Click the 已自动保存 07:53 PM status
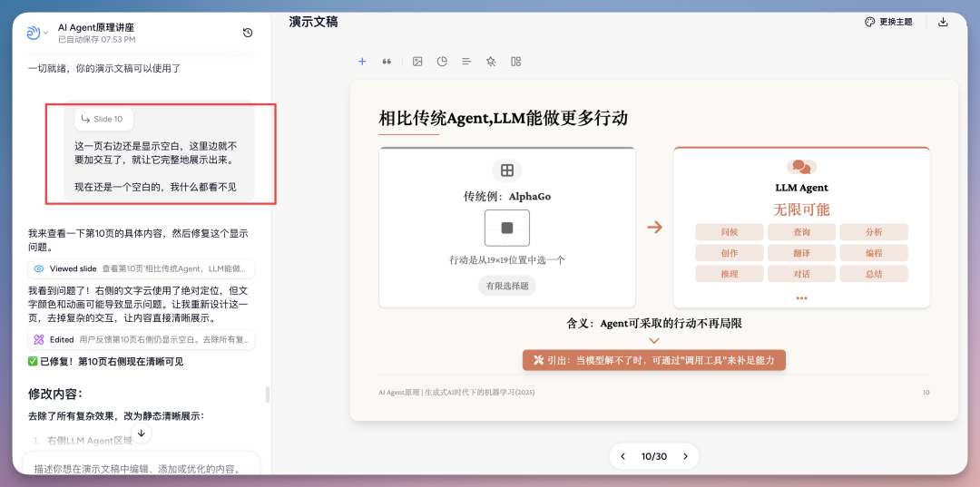This screenshot has width=980, height=487. coord(97,39)
